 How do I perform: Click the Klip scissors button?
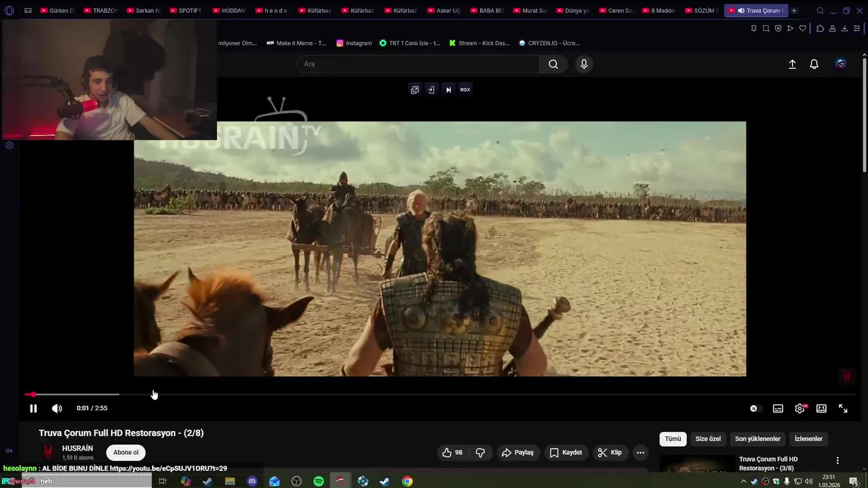(609, 453)
